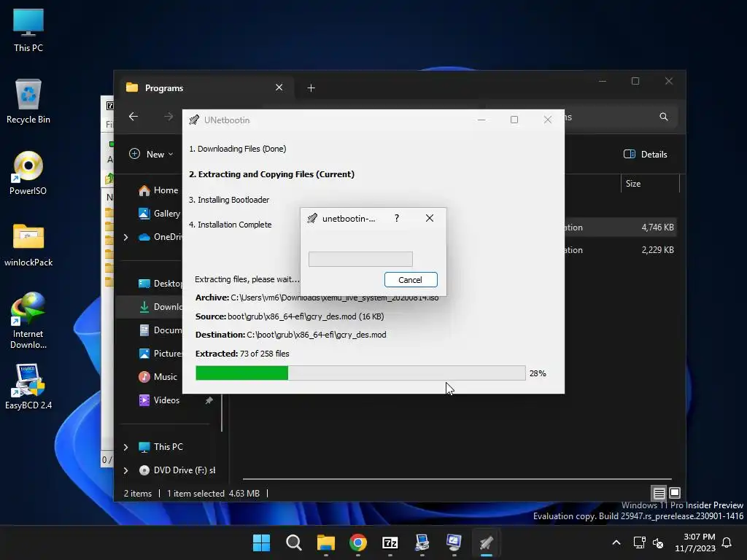This screenshot has height=560, width=747.
Task: Click the help question mark in unetbootin dialog
Action: point(396,218)
